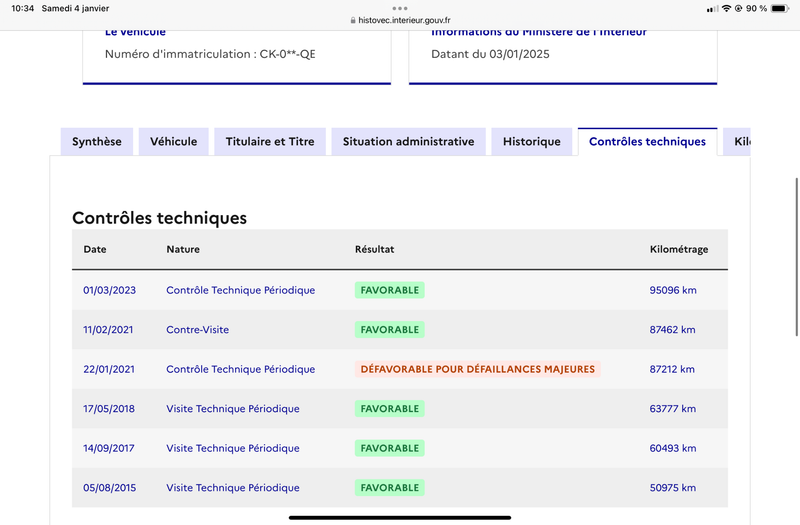Viewport: 800px width, 525px height.
Task: Tap the page's vertical scrollbar
Action: coord(797,257)
